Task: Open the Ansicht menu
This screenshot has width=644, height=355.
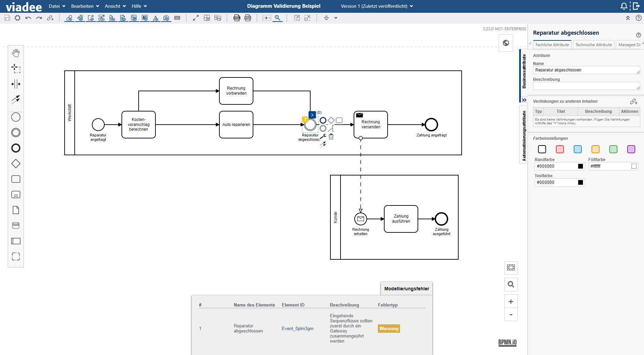Action: (115, 6)
